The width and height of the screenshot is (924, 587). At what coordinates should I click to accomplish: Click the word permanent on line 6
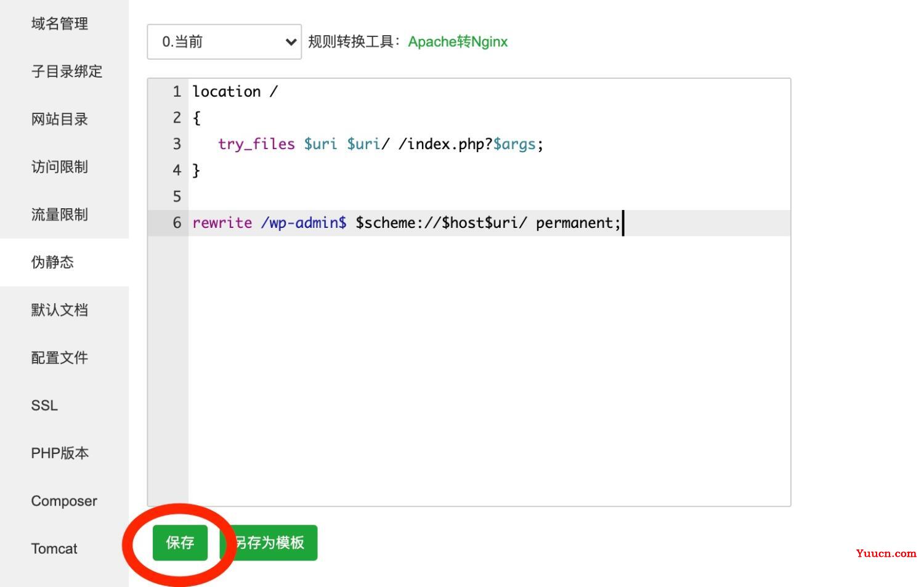(574, 223)
